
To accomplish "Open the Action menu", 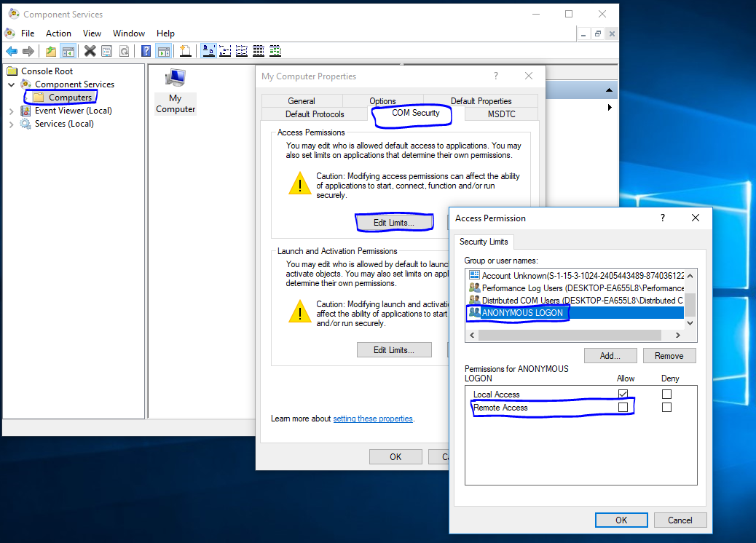I will tap(58, 33).
